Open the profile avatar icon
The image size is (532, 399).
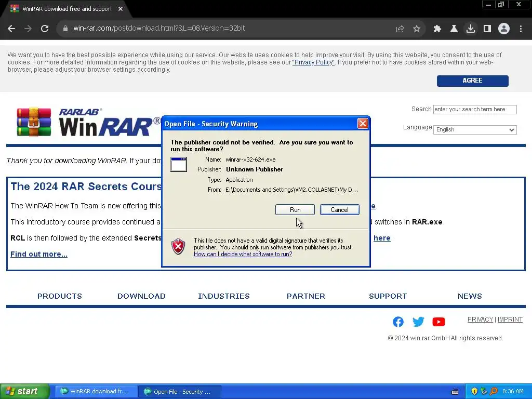pos(504,29)
